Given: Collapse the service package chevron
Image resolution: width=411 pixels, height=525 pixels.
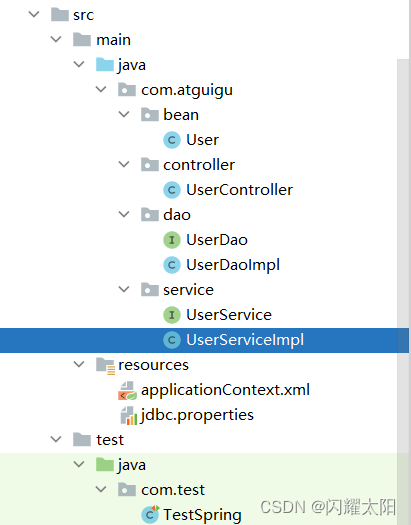Looking at the screenshot, I should 124,289.
